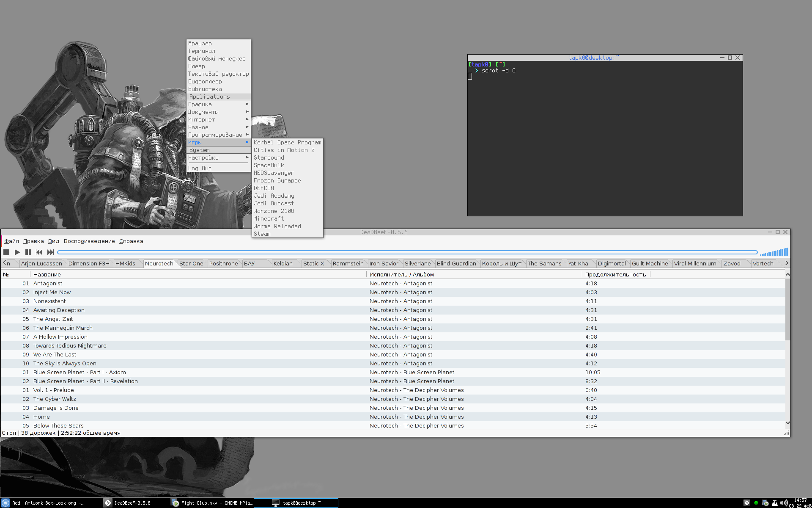Switch to Король и Шут playlist tab

[x=502, y=263]
